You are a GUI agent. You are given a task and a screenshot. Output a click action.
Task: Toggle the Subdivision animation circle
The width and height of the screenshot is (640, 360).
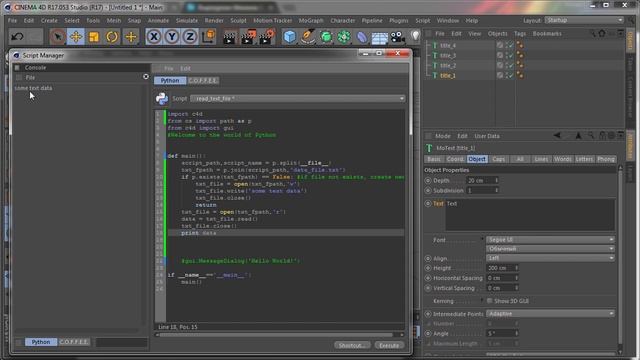tap(428, 191)
